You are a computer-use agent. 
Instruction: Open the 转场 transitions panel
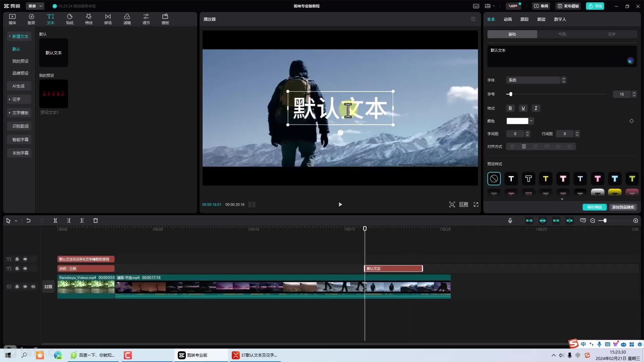108,19
